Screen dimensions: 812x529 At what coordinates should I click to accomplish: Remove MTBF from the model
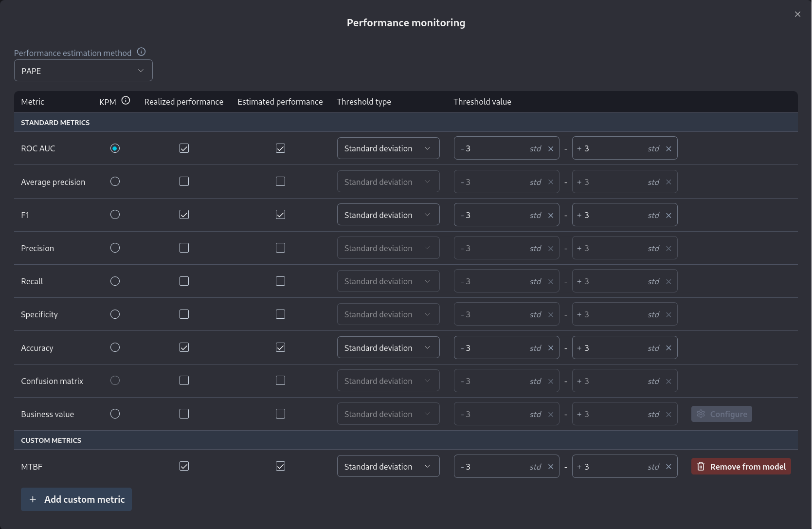coord(741,467)
